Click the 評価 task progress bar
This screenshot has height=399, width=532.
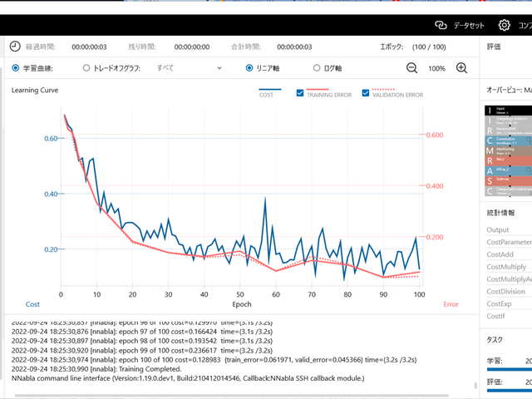coord(510,390)
